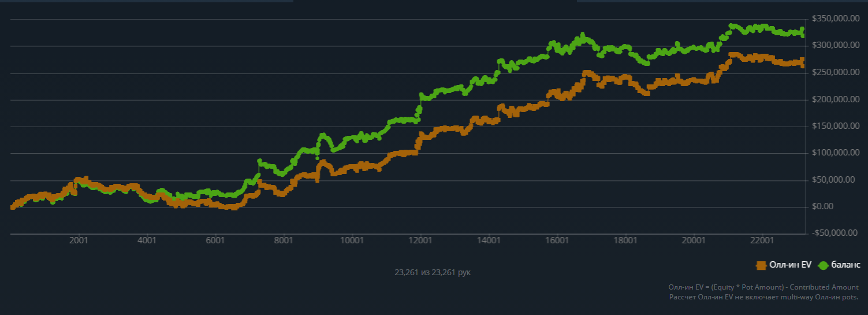The image size is (868, 315).
Task: Click the 10001 x-axis tick label
Action: tap(352, 240)
